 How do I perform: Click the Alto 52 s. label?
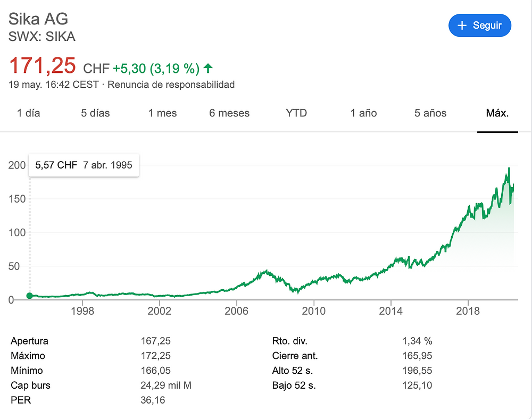pos(293,370)
